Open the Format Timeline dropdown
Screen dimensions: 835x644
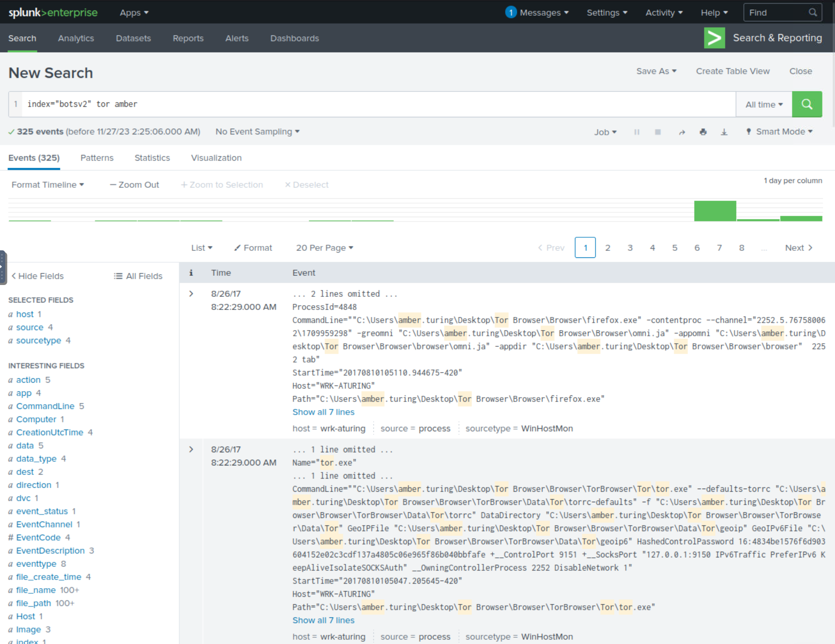click(48, 185)
